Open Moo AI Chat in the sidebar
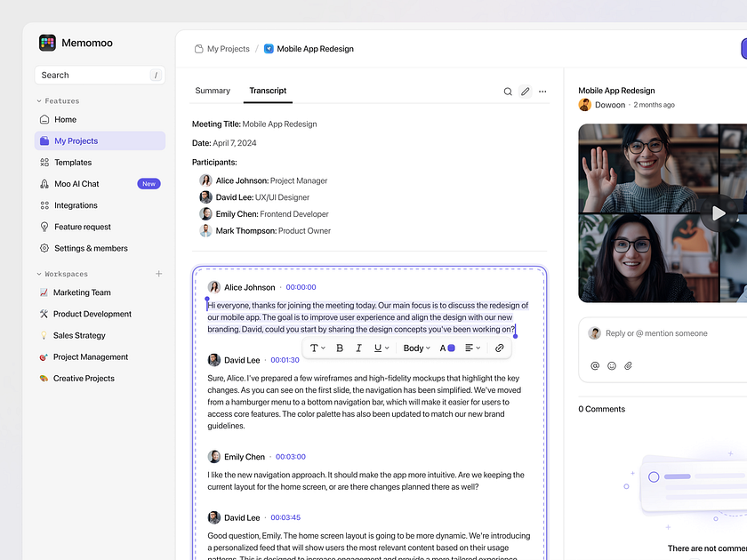Image resolution: width=747 pixels, height=560 pixels. (x=76, y=184)
